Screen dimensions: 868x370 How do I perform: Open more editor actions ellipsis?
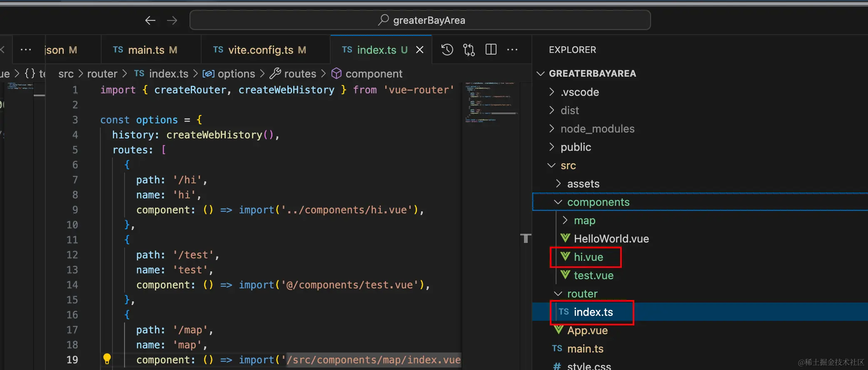[512, 50]
